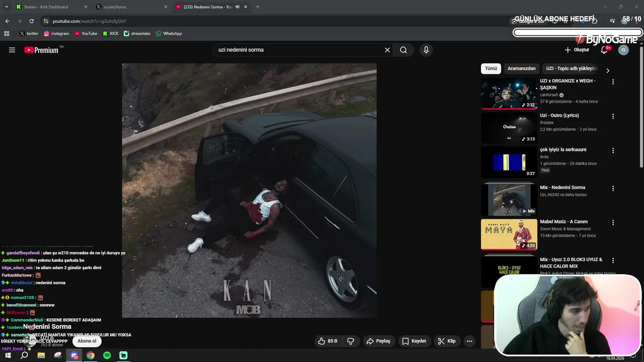
Task: Select the Tümü filter chip
Action: click(491, 68)
